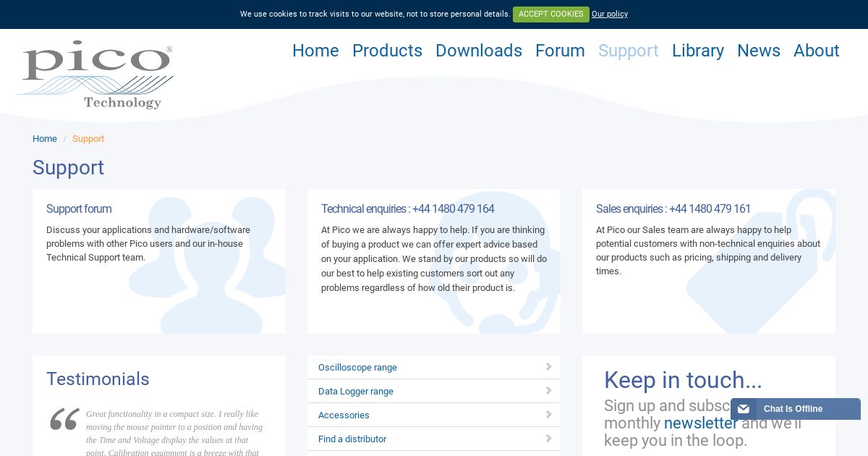868x456 pixels.
Task: Open the Forum menu item
Action: pos(560,51)
